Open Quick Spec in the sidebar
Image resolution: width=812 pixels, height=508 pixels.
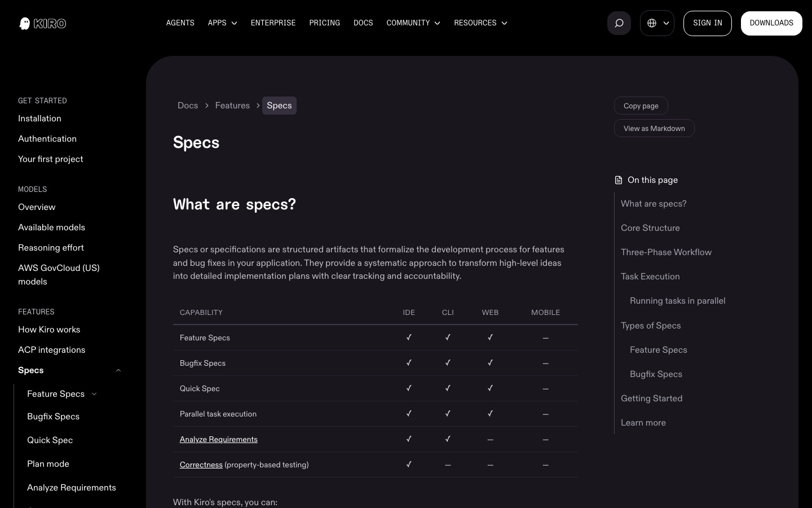coord(50,440)
